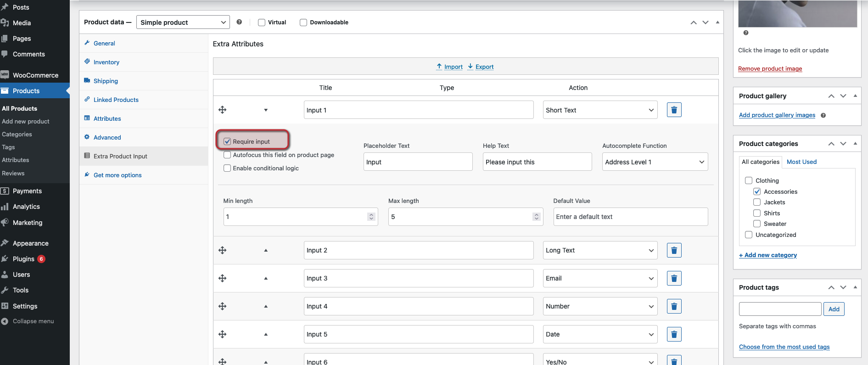Move Product data panel down
The width and height of the screenshot is (868, 365).
[706, 22]
